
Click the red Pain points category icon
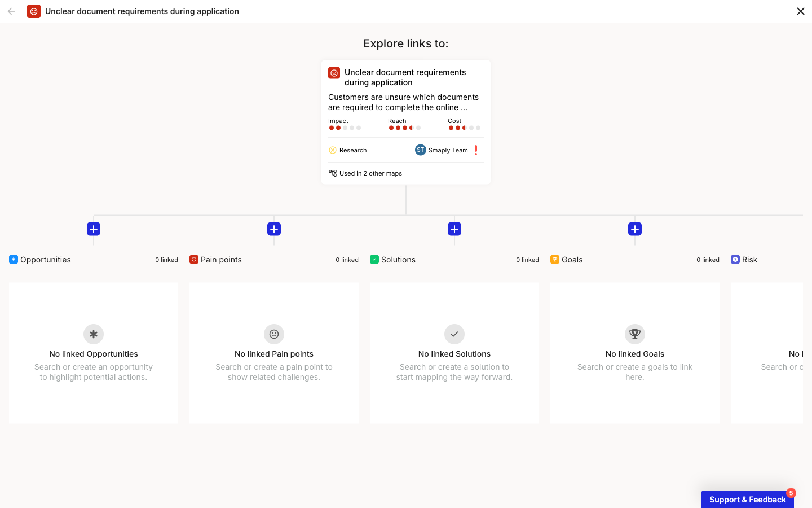194,260
